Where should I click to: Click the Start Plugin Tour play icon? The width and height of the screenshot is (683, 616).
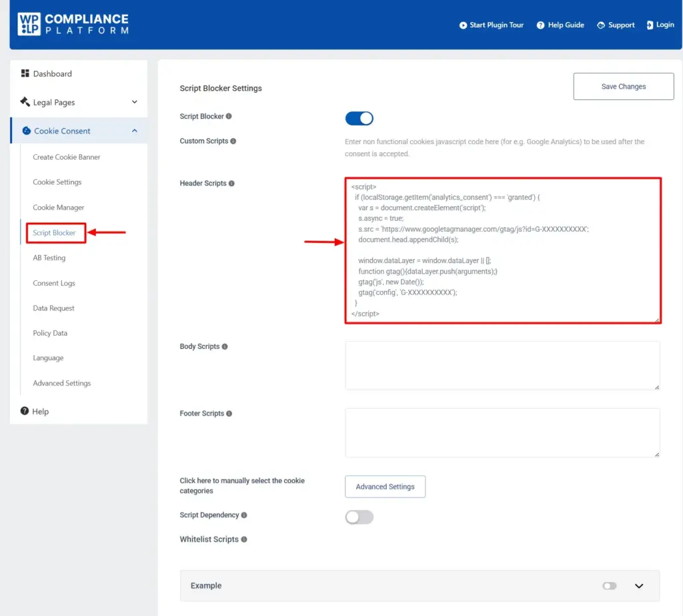pyautogui.click(x=463, y=25)
